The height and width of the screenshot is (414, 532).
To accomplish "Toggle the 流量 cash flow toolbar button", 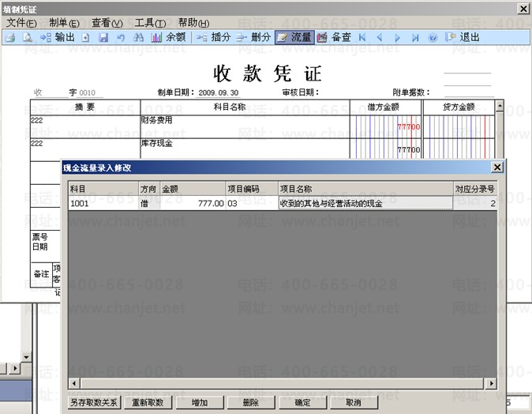I will [294, 37].
